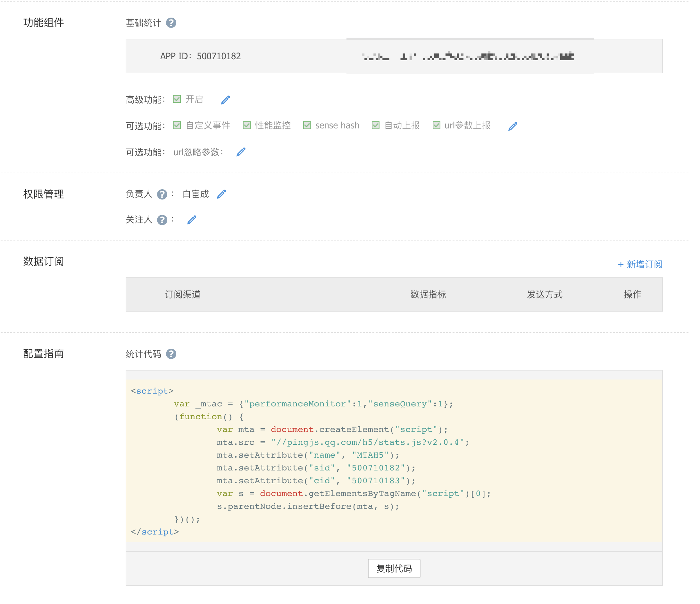Edit 高级功能 setting with pencil icon
700x604 pixels.
(225, 100)
